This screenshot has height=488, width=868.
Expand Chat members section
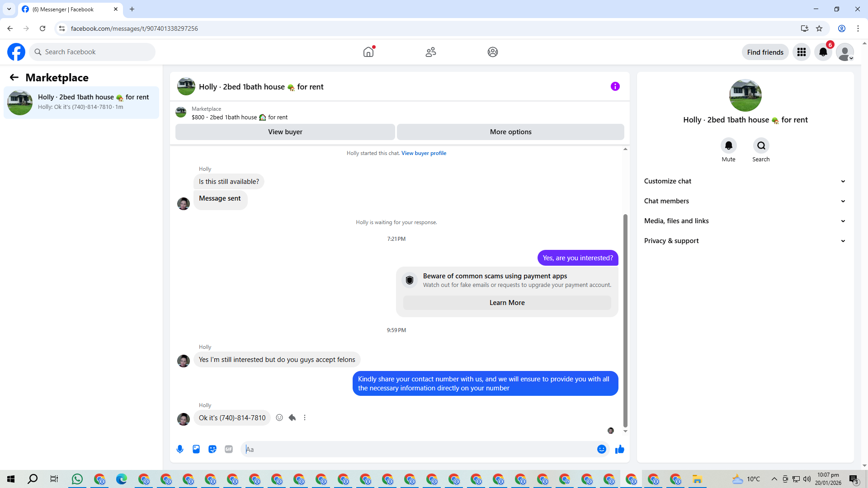[x=745, y=201]
